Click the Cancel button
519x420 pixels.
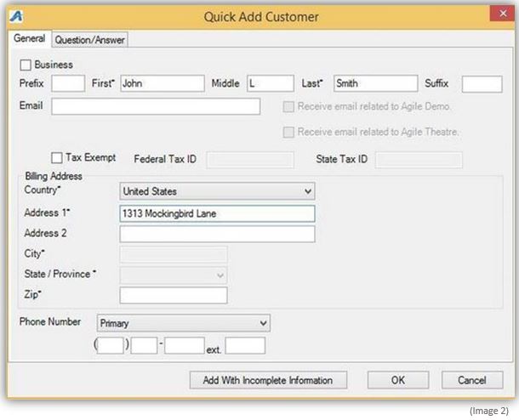pyautogui.click(x=472, y=380)
